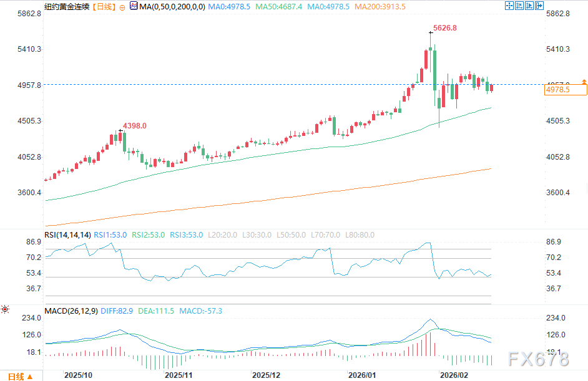Screen dimensions: 588x381
Task: Click the 2026/01 date on the time axis
Action: tap(363, 375)
